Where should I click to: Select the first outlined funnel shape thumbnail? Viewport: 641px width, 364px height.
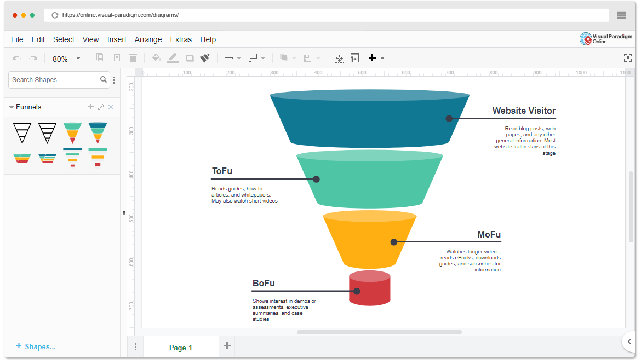[22, 133]
